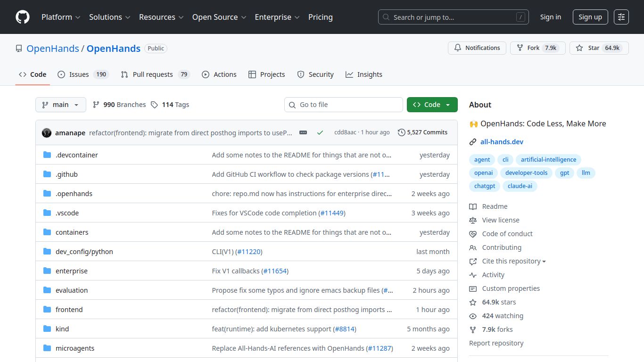View license via the scales icon
This screenshot has width=644, height=362.
pos(473,220)
